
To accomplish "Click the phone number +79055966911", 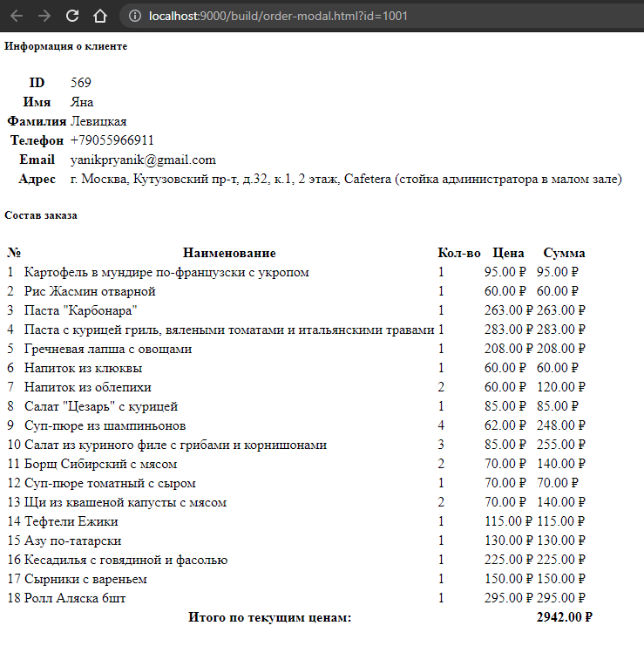I will [112, 140].
